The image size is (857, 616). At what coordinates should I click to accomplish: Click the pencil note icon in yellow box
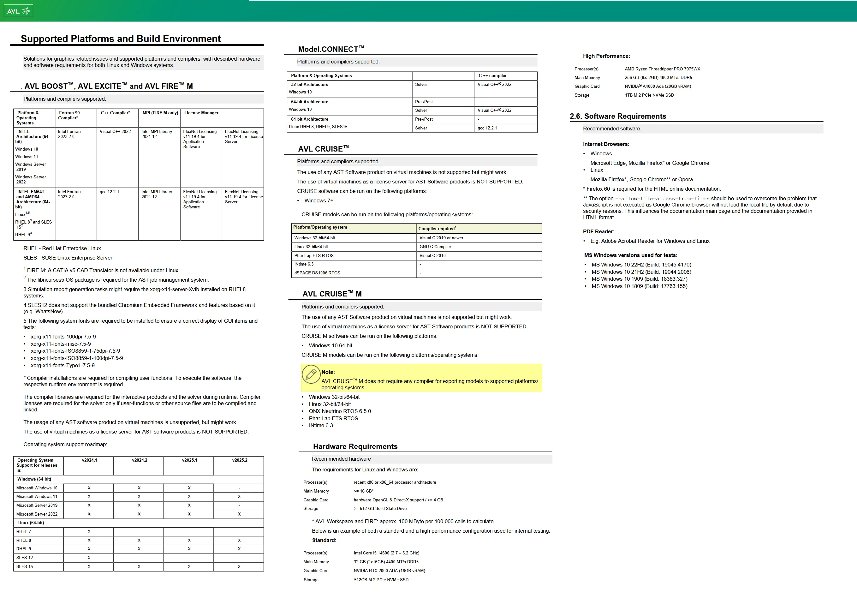point(311,374)
